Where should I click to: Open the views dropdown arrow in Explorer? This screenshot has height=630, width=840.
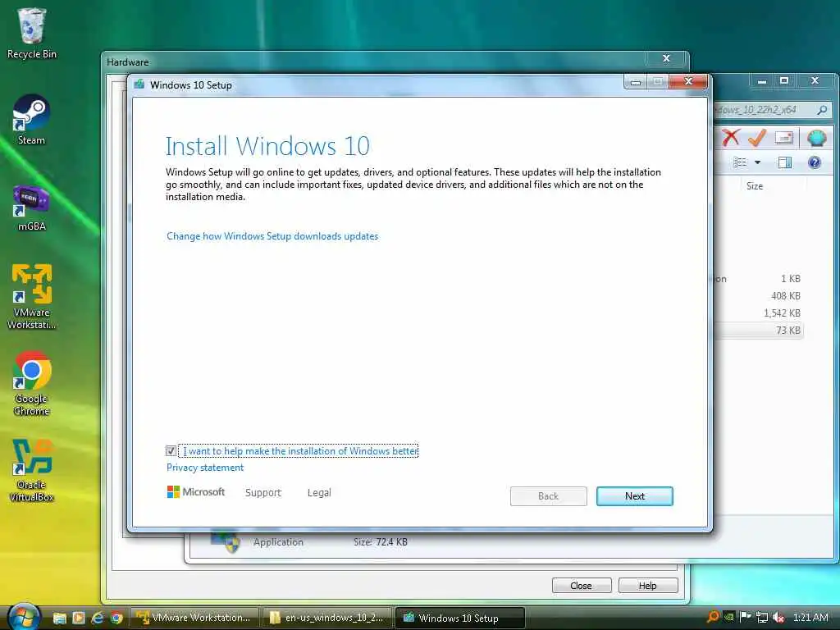757,162
